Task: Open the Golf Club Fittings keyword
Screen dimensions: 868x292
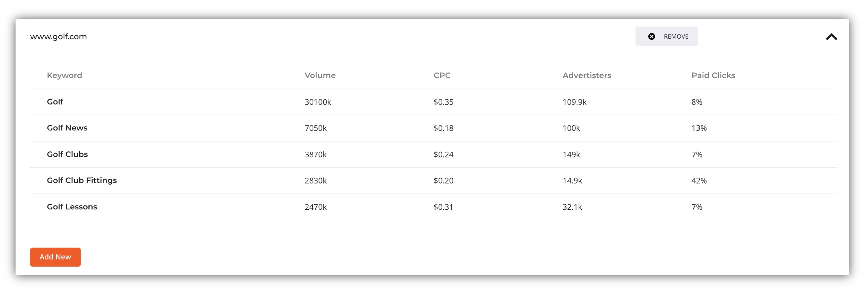Action: (x=82, y=181)
